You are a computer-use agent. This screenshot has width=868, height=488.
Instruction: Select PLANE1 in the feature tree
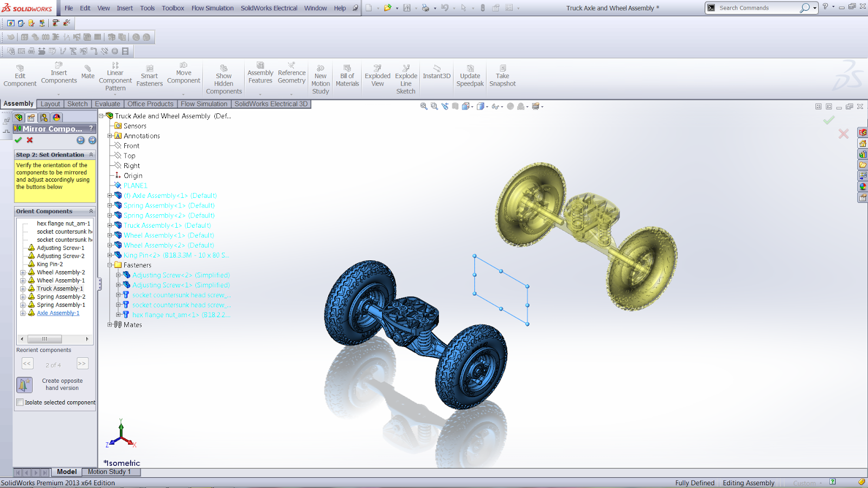pyautogui.click(x=135, y=185)
